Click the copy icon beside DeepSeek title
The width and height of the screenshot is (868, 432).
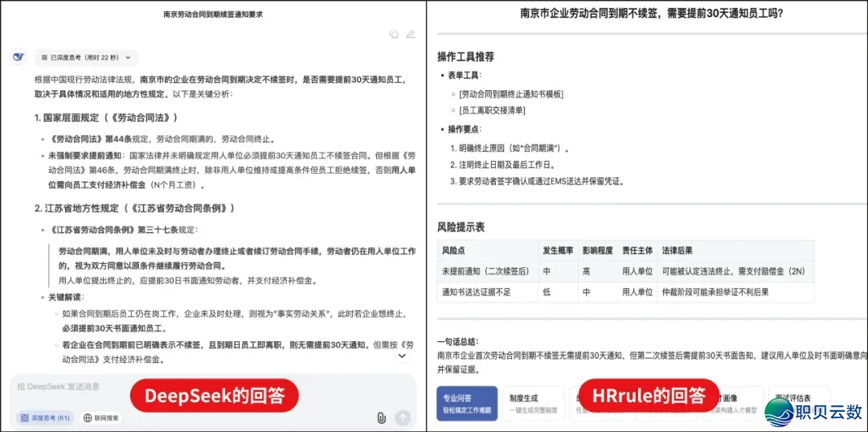coord(394,34)
